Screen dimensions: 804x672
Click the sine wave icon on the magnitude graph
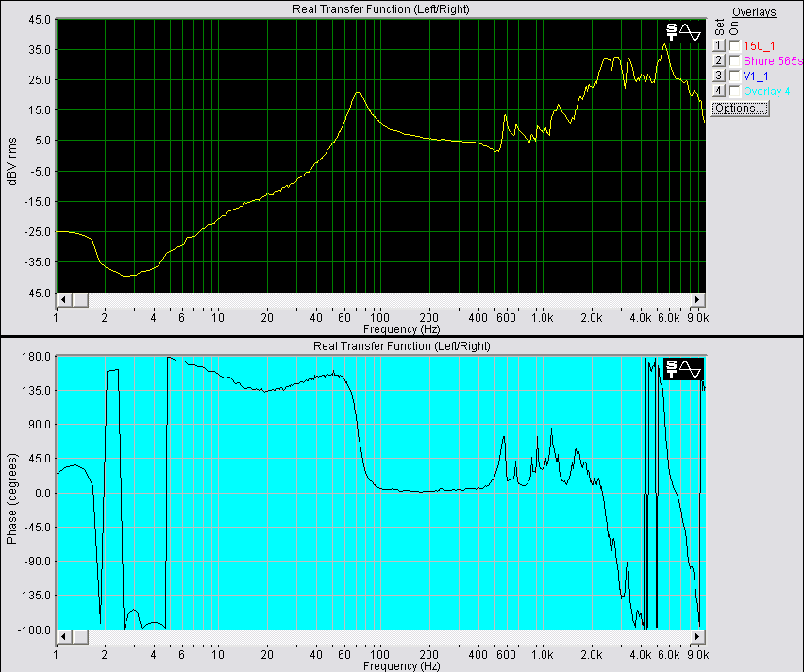pyautogui.click(x=690, y=32)
